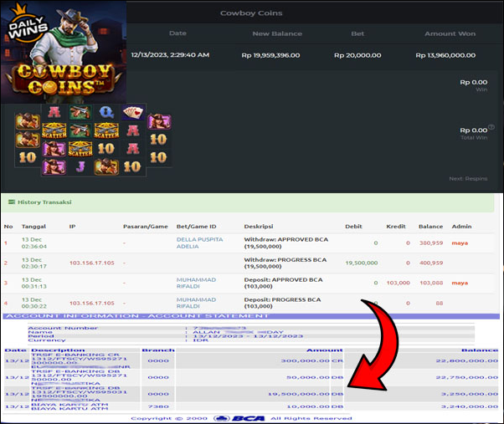504x424 pixels.
Task: Click the Tanggal column header
Action: click(x=33, y=227)
